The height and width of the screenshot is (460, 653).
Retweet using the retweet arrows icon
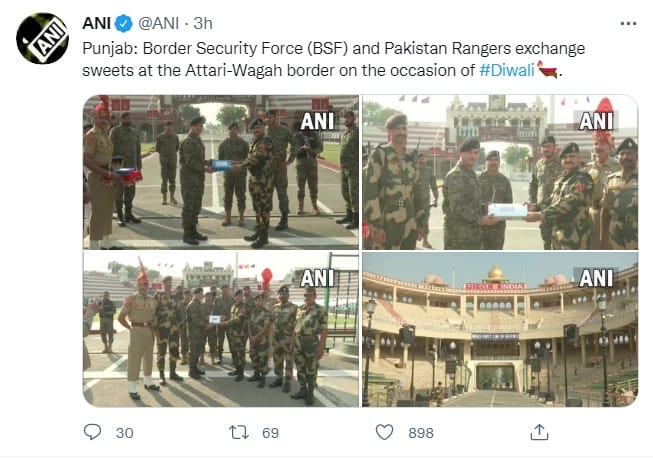click(239, 433)
